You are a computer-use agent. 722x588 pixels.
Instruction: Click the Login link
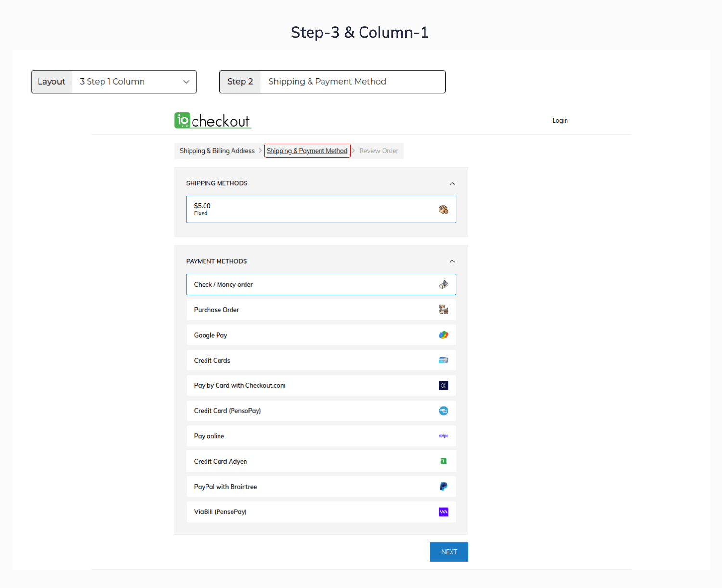560,120
